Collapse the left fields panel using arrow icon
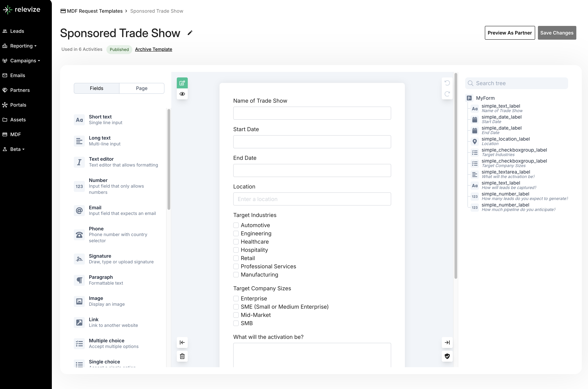The width and height of the screenshot is (588, 389). tap(182, 343)
